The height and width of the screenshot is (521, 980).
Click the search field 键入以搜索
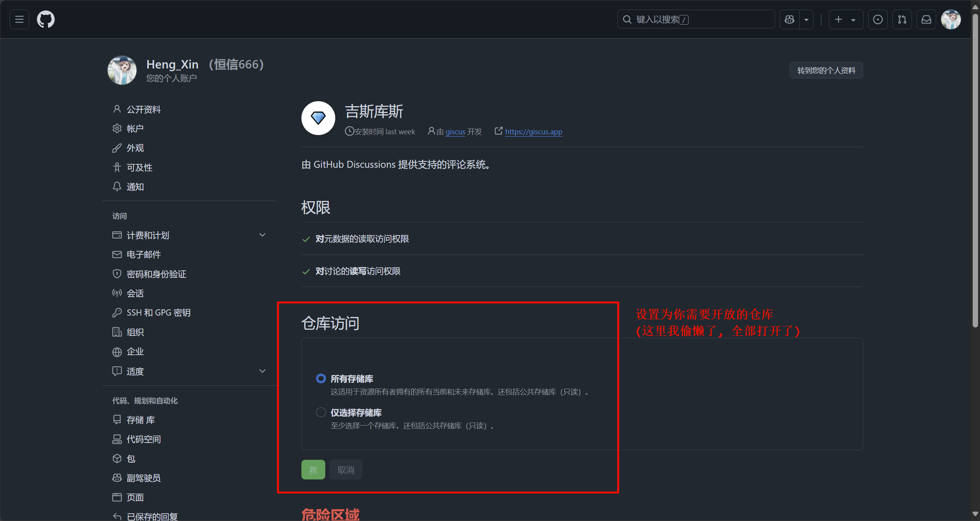click(x=696, y=19)
